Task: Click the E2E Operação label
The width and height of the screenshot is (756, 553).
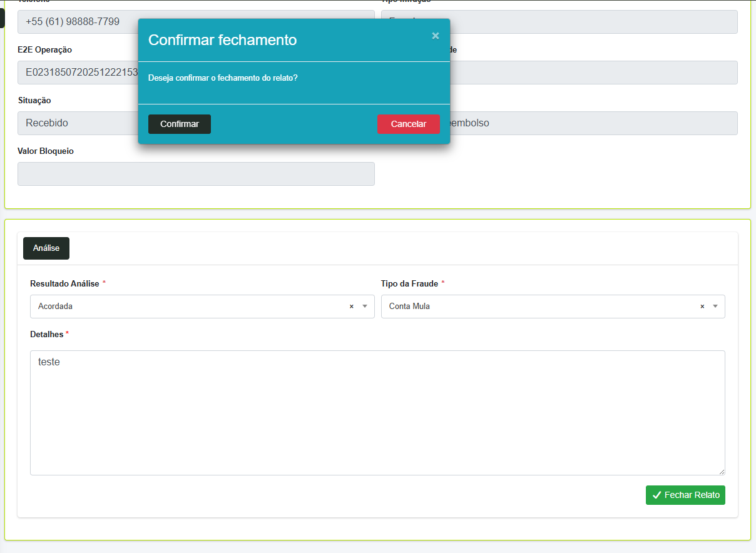Action: (x=44, y=49)
